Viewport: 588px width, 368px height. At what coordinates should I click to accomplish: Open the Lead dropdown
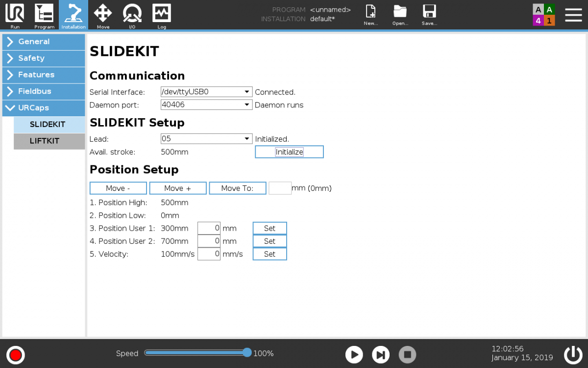pos(206,139)
